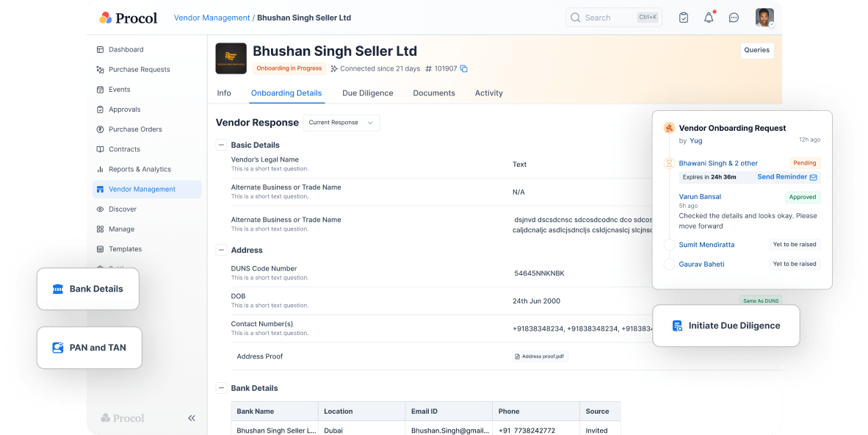
Task: Click the Queries button
Action: (x=756, y=50)
